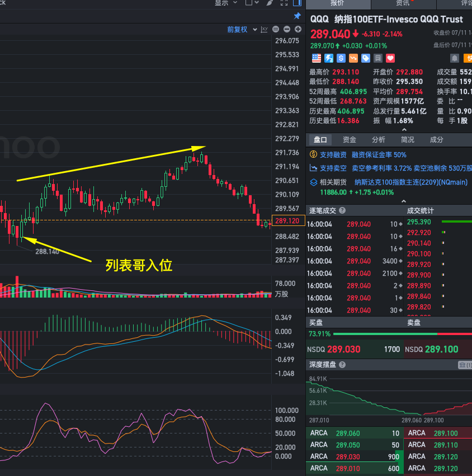Enter fullscreen chart mode
Image resolution: width=472 pixels, height=476 pixels.
coord(284,3)
